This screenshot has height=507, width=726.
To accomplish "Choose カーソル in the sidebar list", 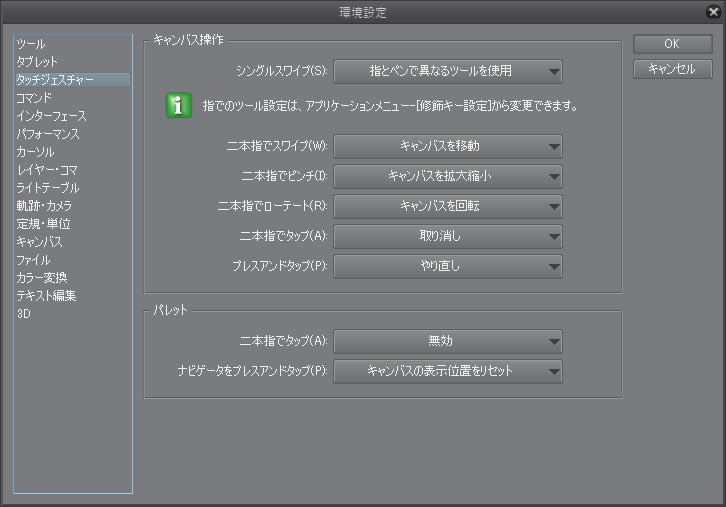I will (x=35, y=152).
